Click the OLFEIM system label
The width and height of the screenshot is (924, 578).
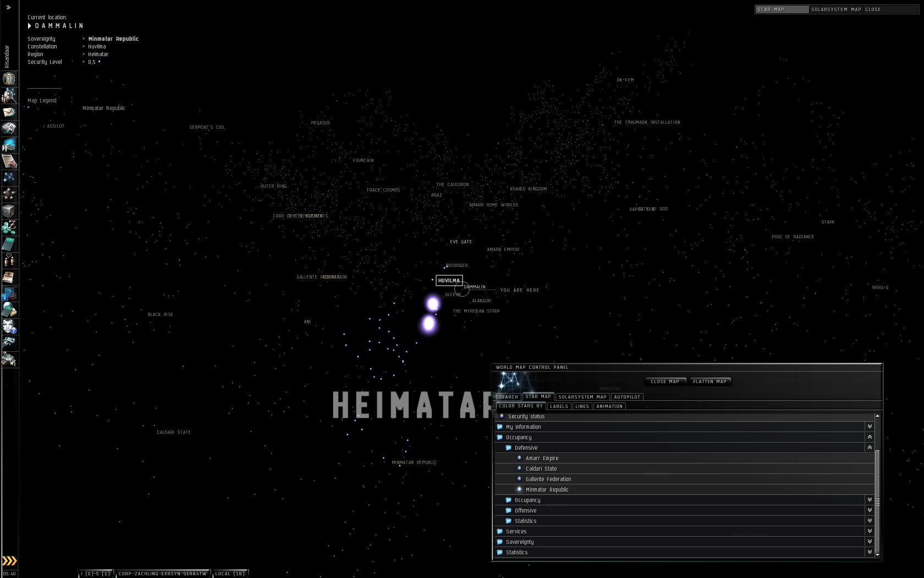[x=453, y=295]
